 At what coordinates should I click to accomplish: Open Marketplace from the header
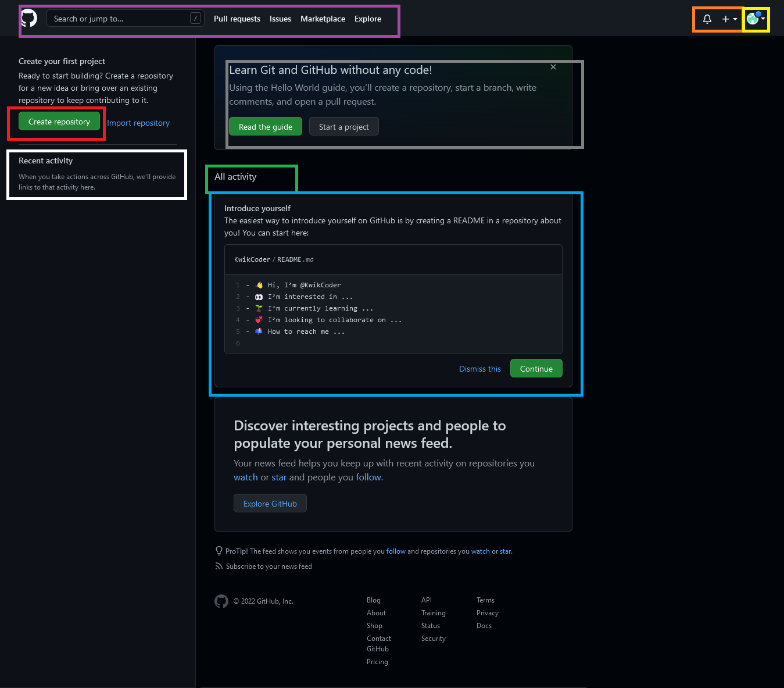tap(323, 19)
